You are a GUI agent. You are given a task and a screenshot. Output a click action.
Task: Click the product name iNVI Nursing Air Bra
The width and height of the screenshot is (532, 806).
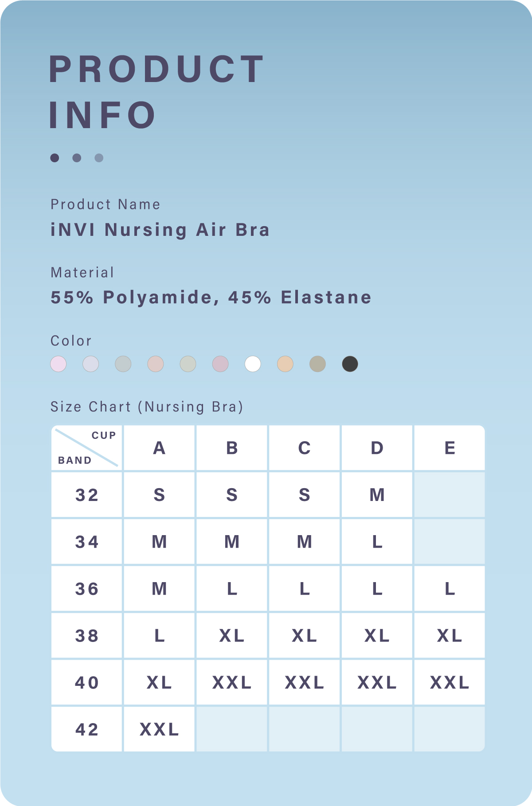(x=160, y=230)
